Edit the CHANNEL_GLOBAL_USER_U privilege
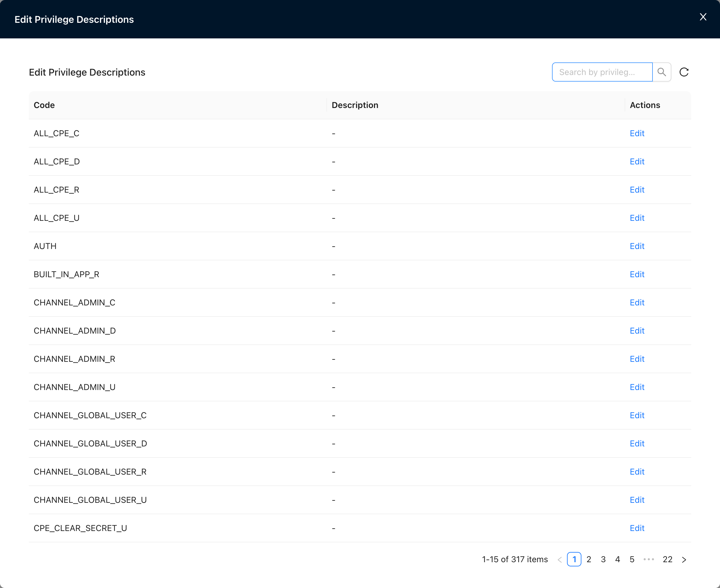This screenshot has height=588, width=720. pos(637,499)
